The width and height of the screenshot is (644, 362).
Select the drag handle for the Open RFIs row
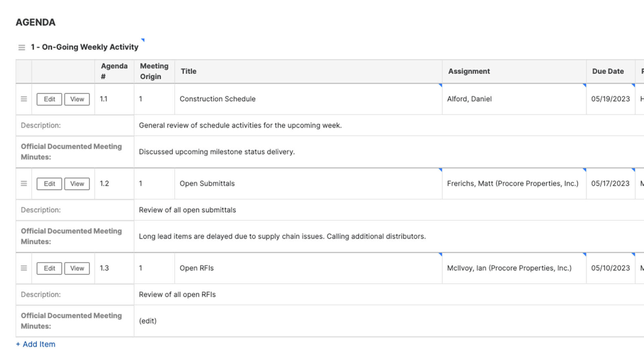click(x=24, y=268)
